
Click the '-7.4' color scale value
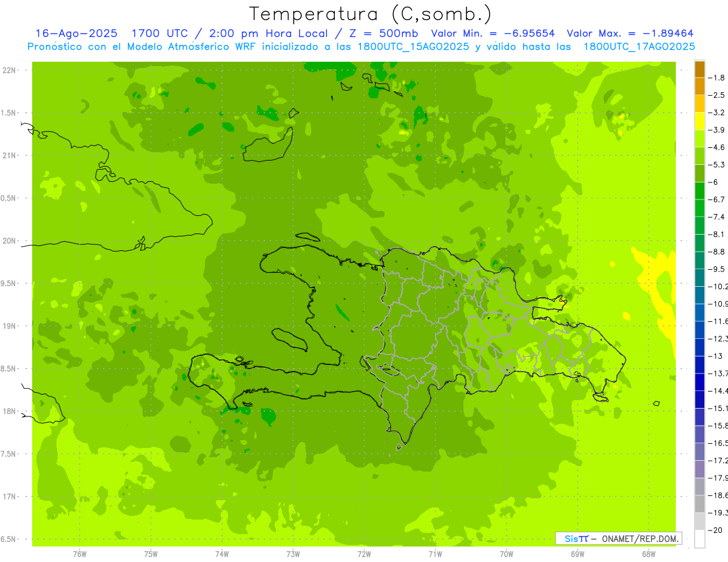pyautogui.click(x=718, y=217)
